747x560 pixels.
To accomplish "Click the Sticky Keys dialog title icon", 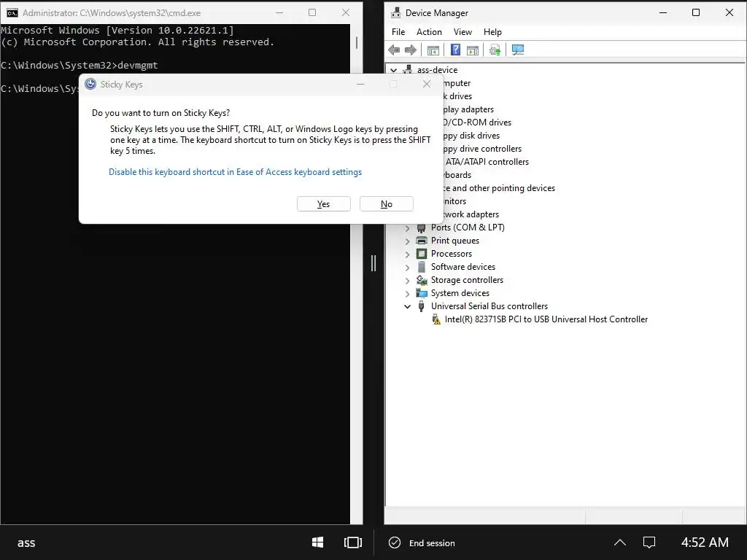I will [x=90, y=85].
